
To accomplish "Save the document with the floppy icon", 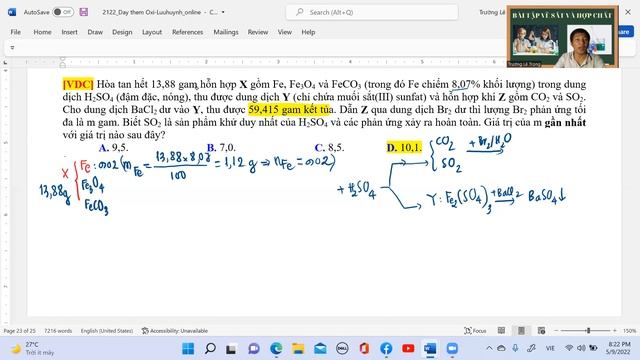I will (x=84, y=12).
